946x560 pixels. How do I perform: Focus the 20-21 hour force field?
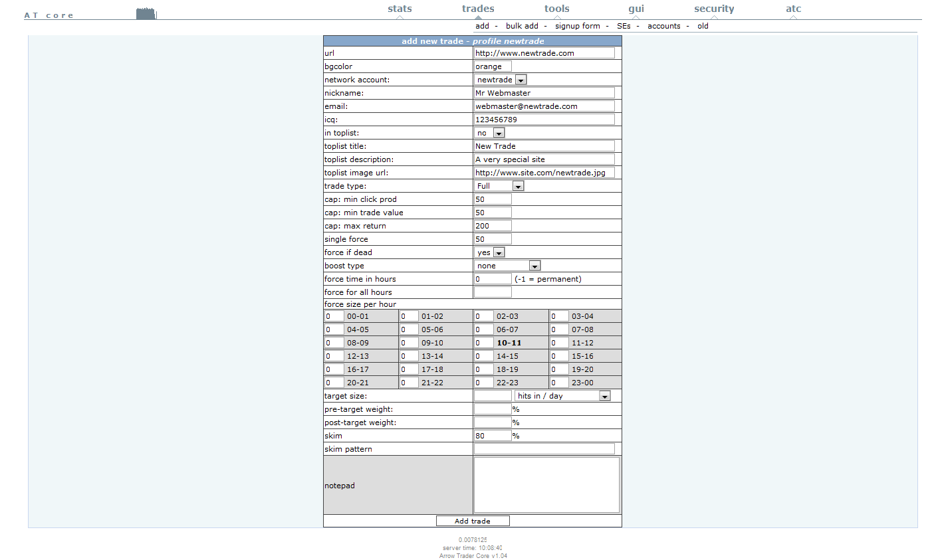tap(334, 383)
